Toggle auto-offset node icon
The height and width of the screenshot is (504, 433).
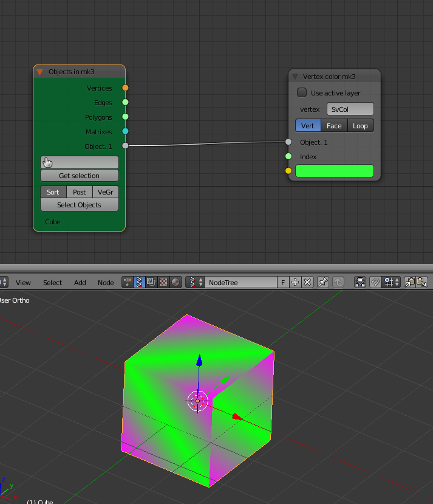point(360,282)
